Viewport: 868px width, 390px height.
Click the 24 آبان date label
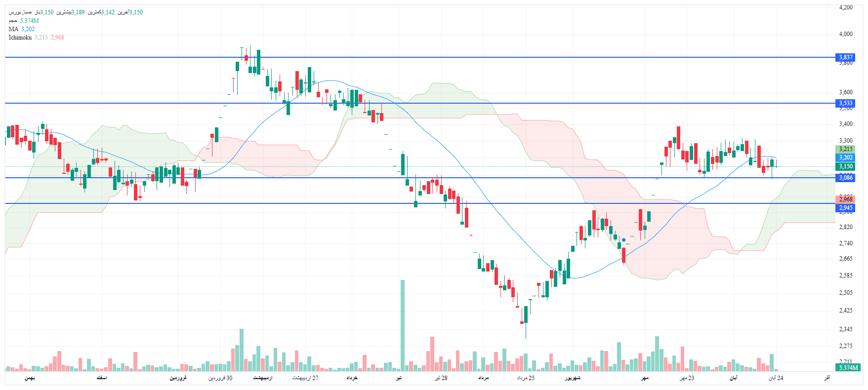pyautogui.click(x=776, y=378)
